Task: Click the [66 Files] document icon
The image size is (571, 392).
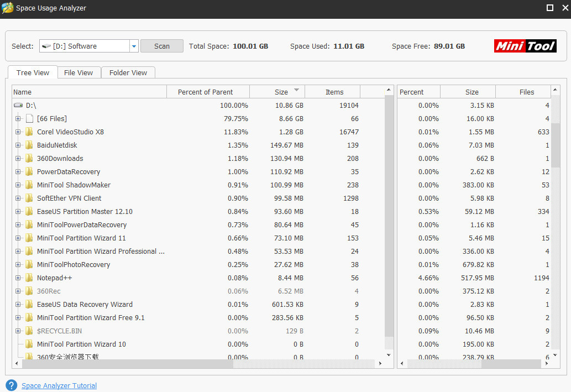Action: (x=29, y=119)
